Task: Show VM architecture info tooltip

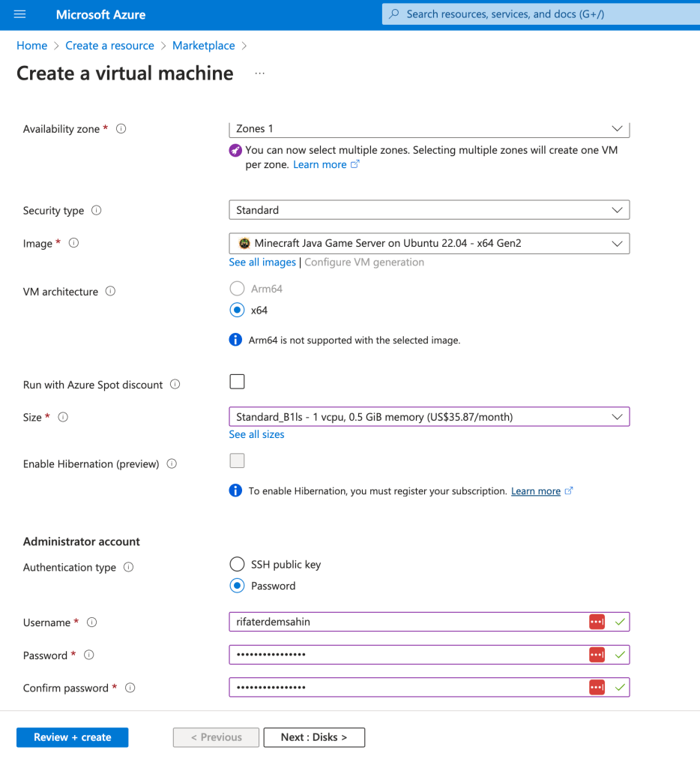Action: (111, 292)
